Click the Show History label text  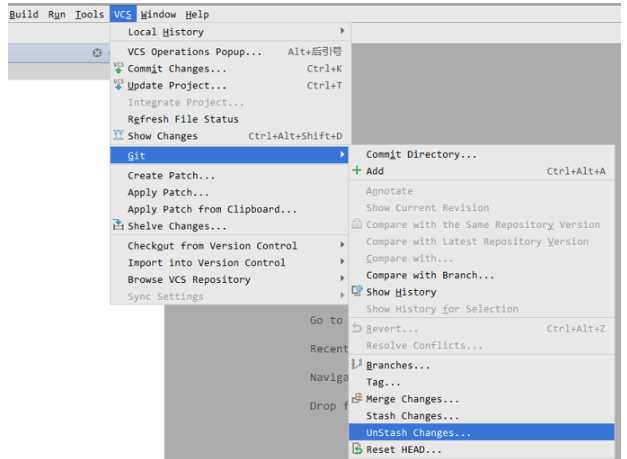pos(401,292)
